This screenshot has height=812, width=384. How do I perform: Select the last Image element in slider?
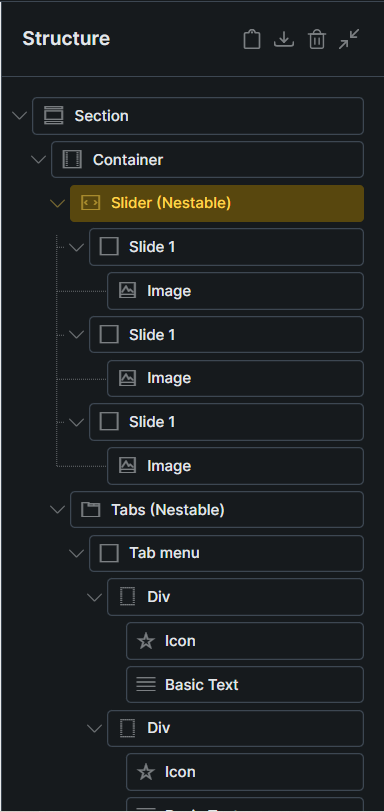pos(235,466)
